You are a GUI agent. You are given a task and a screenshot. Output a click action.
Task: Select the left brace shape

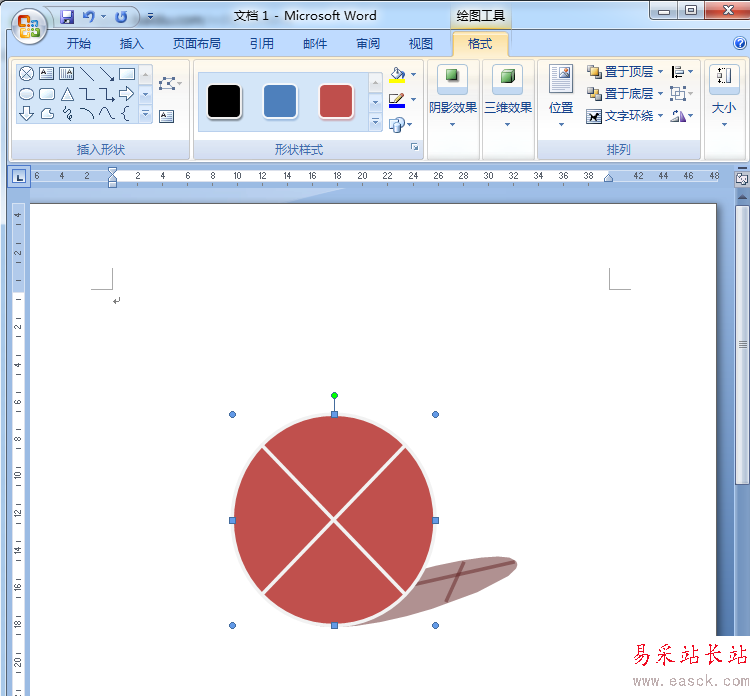coord(125,113)
